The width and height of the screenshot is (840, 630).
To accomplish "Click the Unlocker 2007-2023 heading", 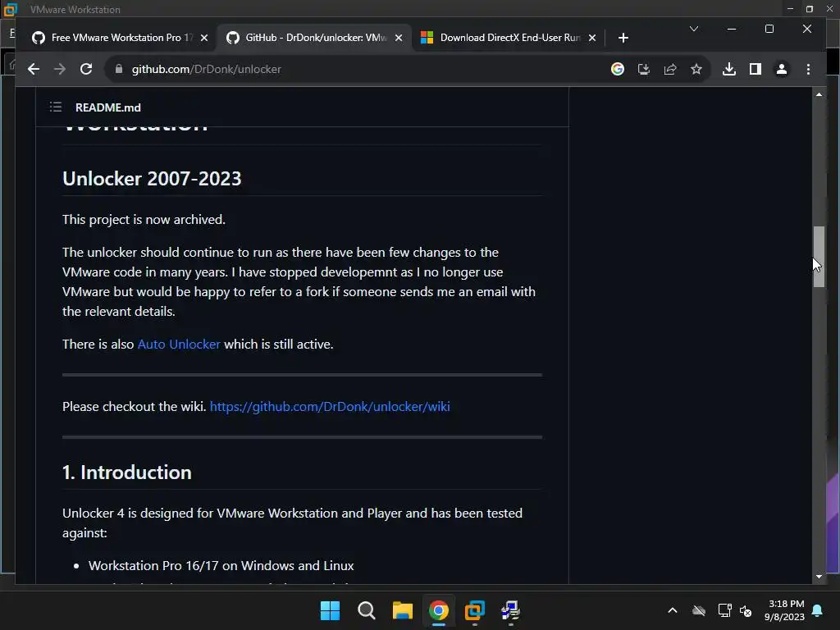I will (x=152, y=178).
